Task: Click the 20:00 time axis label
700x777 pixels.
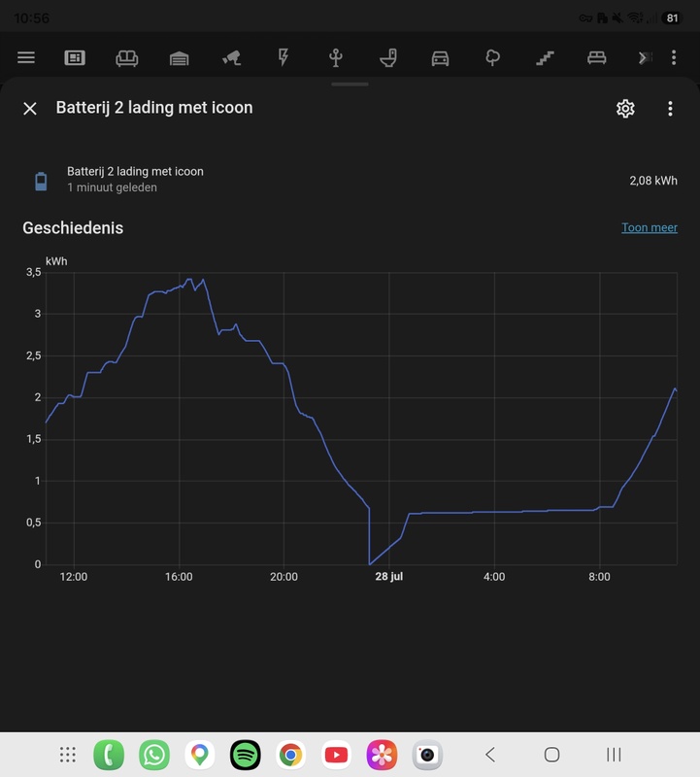Action: (283, 577)
